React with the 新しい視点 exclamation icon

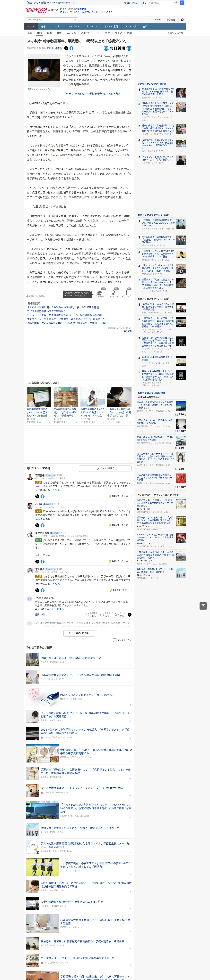127,293
